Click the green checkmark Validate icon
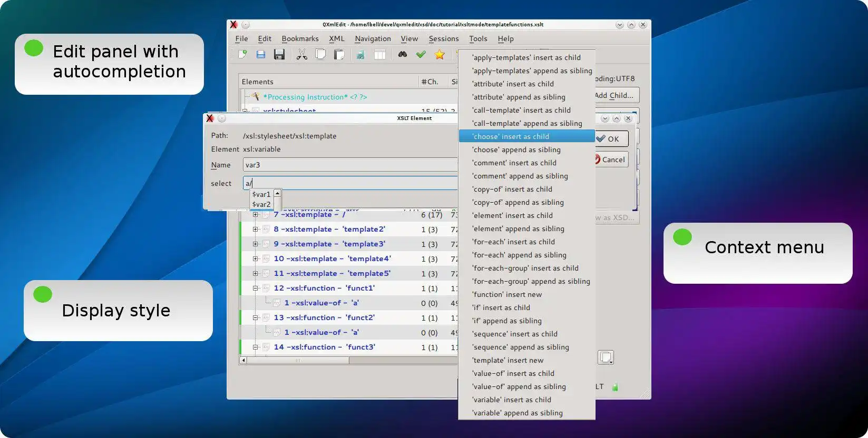868x438 pixels. pyautogui.click(x=421, y=54)
